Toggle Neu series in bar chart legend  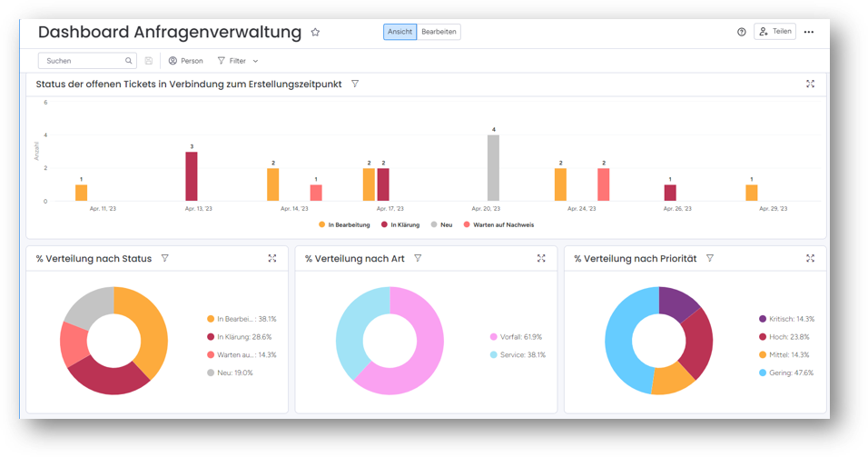click(x=442, y=225)
